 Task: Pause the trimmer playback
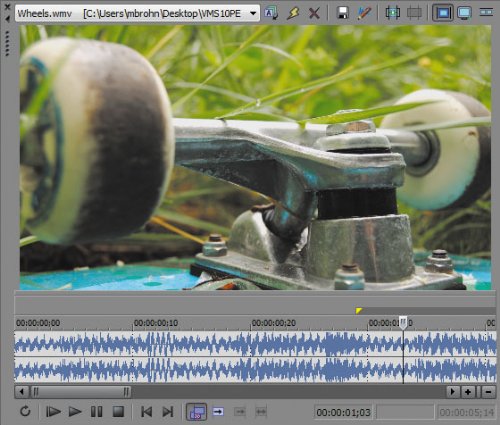tap(97, 412)
